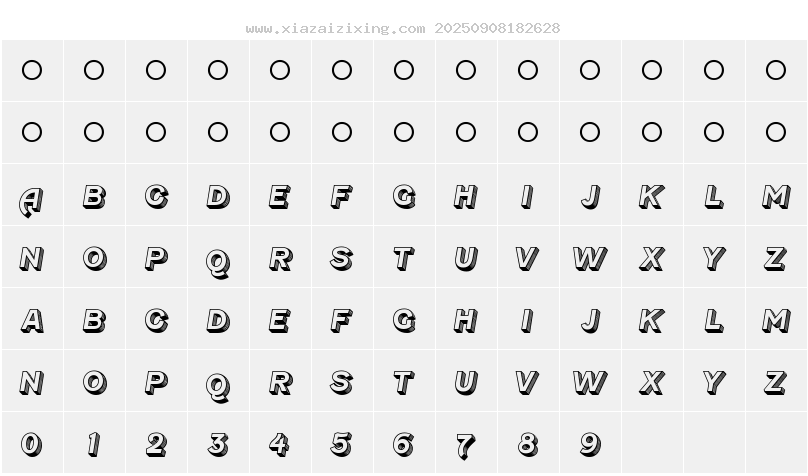Click letter Z in the upper alphabet set

pyautogui.click(x=776, y=259)
